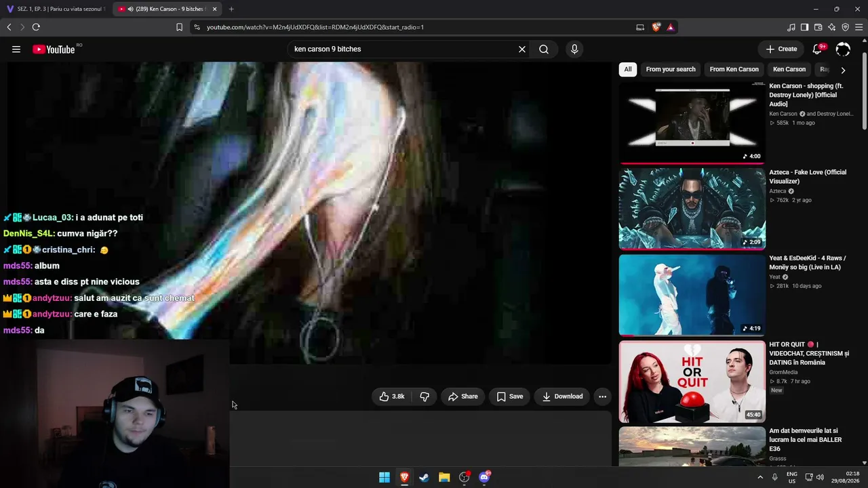The image size is (868, 488).
Task: Switch to the SEZ. 1, EP. 3 tab
Action: 56,9
